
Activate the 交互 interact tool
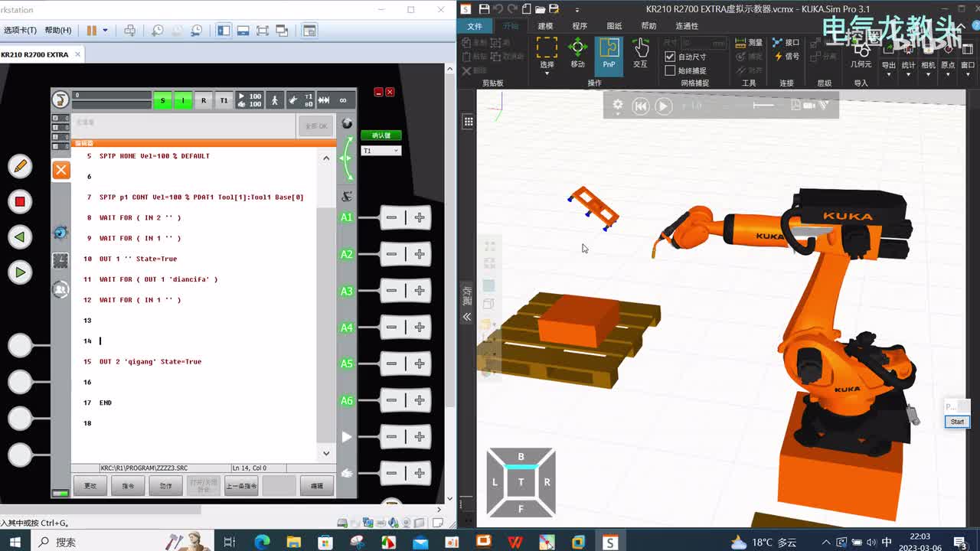(x=641, y=54)
